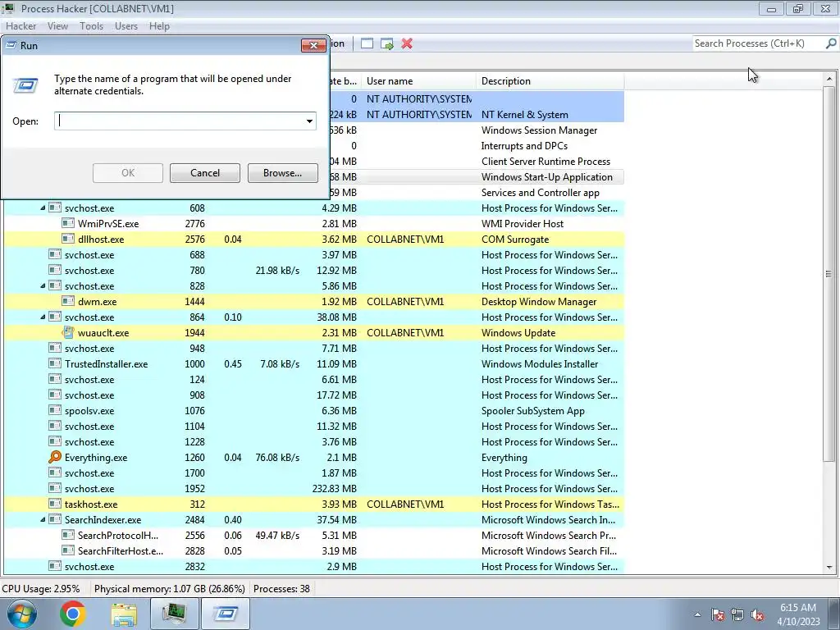The image size is (840, 630).
Task: Click the wuauclt.exe Windows Update icon
Action: click(x=68, y=333)
